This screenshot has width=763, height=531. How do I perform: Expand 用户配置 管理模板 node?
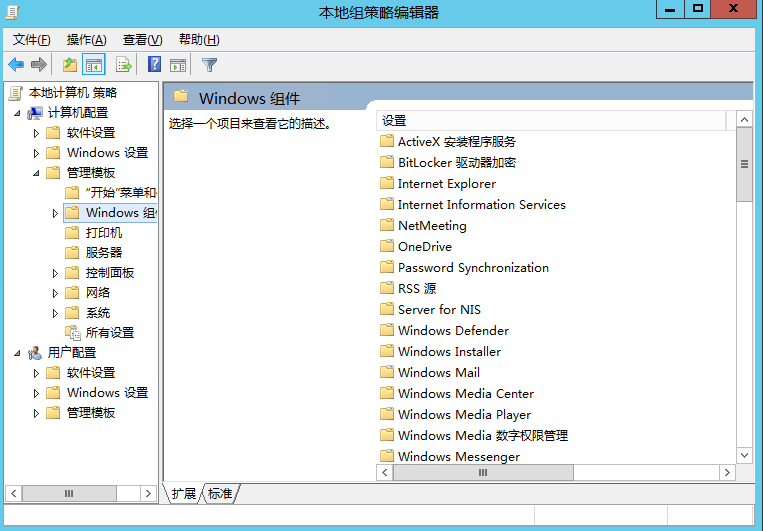click(36, 413)
